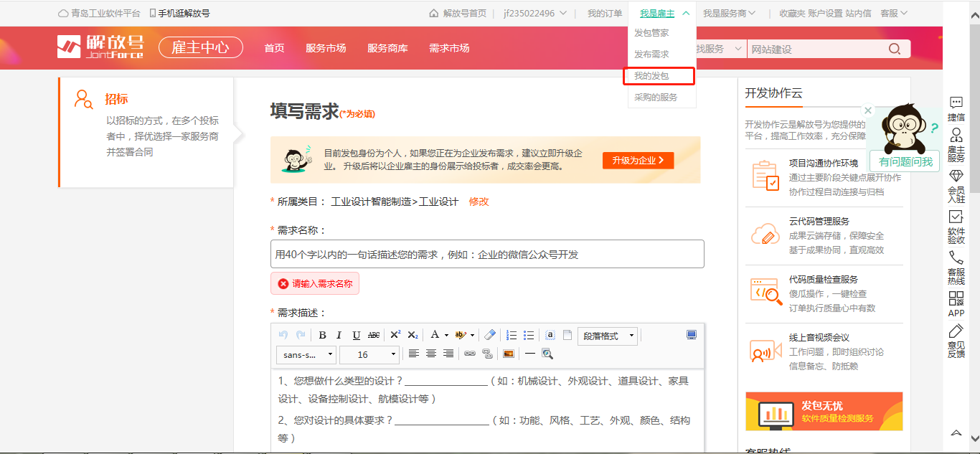Click the 需求名称 input field

pos(487,254)
